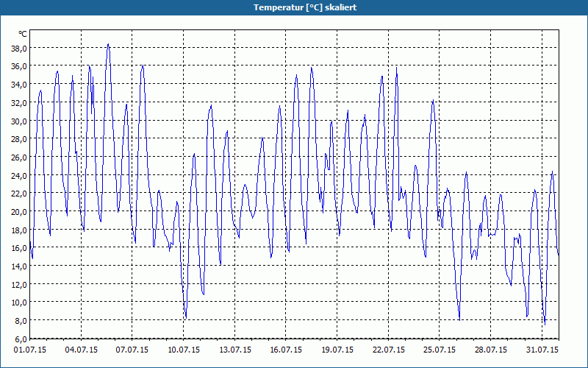
Task: Click the 6,0 y-axis value
Action: pos(21,339)
